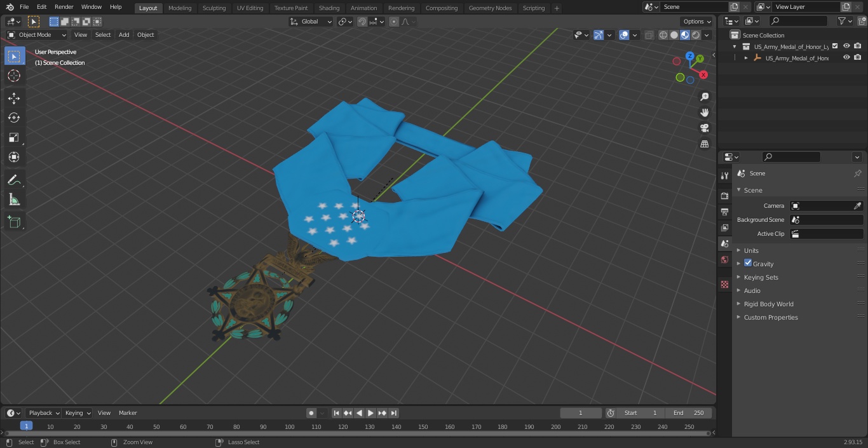Screen dimensions: 868x448
Task: Activate the Scale tool
Action: tap(14, 137)
